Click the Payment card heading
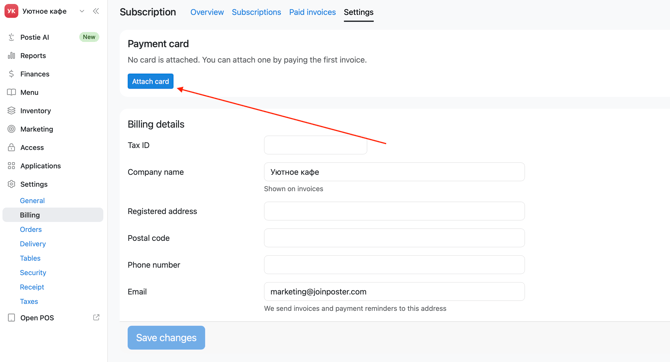This screenshot has height=362, width=670. point(158,44)
